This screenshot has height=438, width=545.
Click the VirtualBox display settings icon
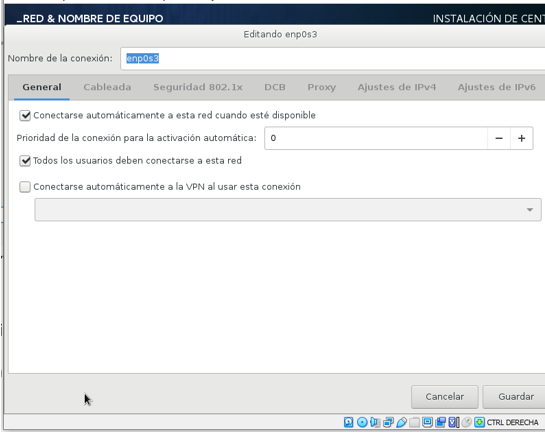pos(428,422)
